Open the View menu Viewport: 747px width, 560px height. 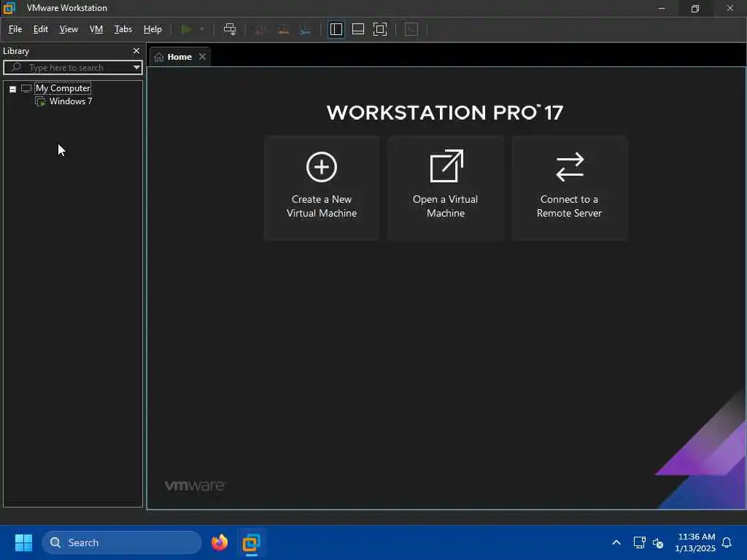pyautogui.click(x=69, y=29)
